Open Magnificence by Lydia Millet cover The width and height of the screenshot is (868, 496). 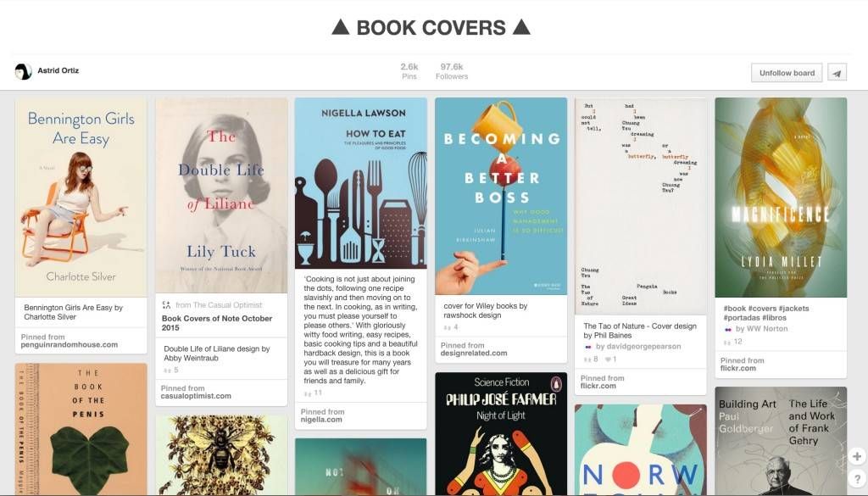pos(781,198)
